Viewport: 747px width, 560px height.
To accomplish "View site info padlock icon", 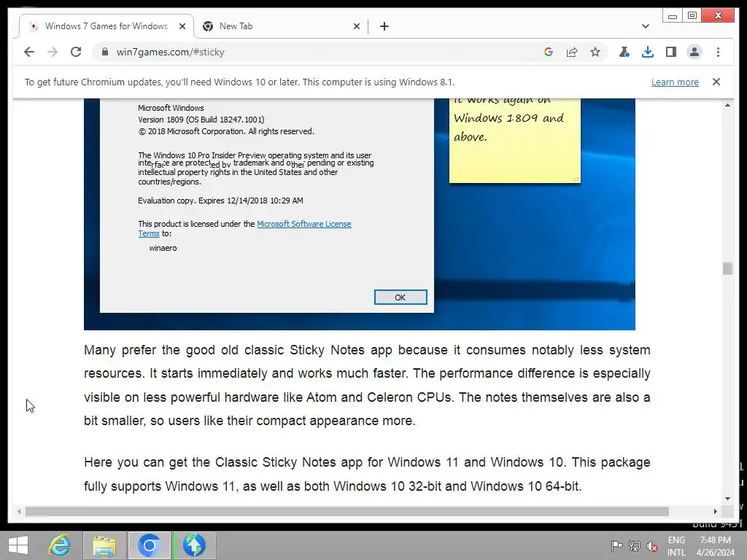I will click(105, 52).
